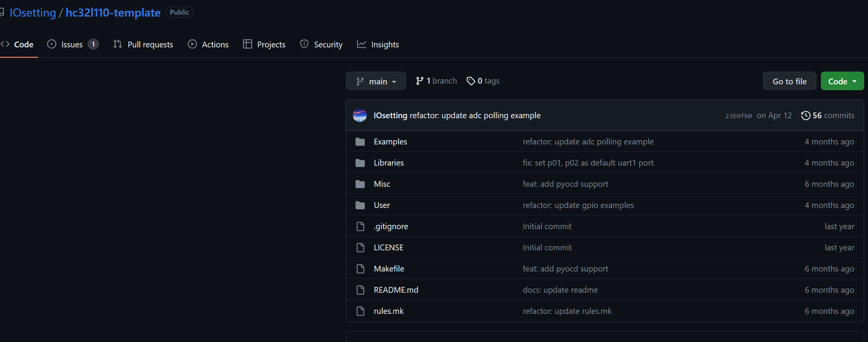Click the Security shield icon
The height and width of the screenshot is (342, 868).
304,44
